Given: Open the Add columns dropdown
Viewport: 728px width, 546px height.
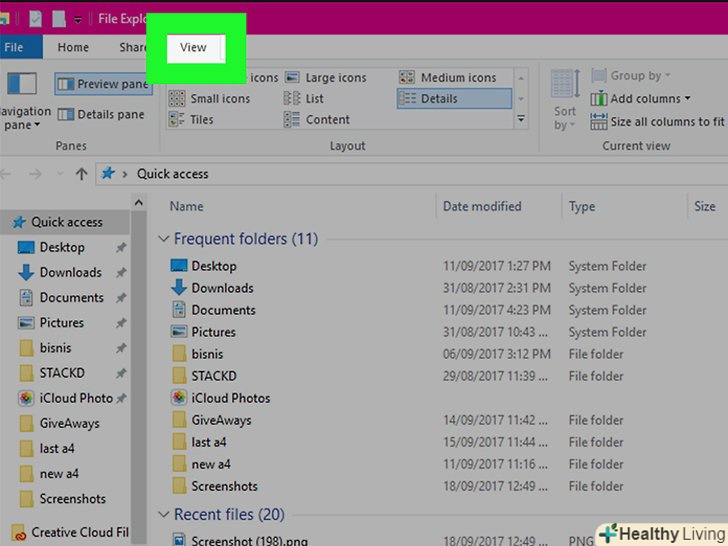Looking at the screenshot, I should click(x=641, y=98).
